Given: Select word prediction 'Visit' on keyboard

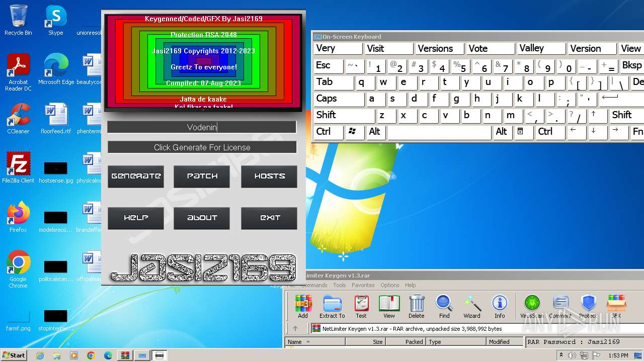Looking at the screenshot, I should (x=389, y=49).
